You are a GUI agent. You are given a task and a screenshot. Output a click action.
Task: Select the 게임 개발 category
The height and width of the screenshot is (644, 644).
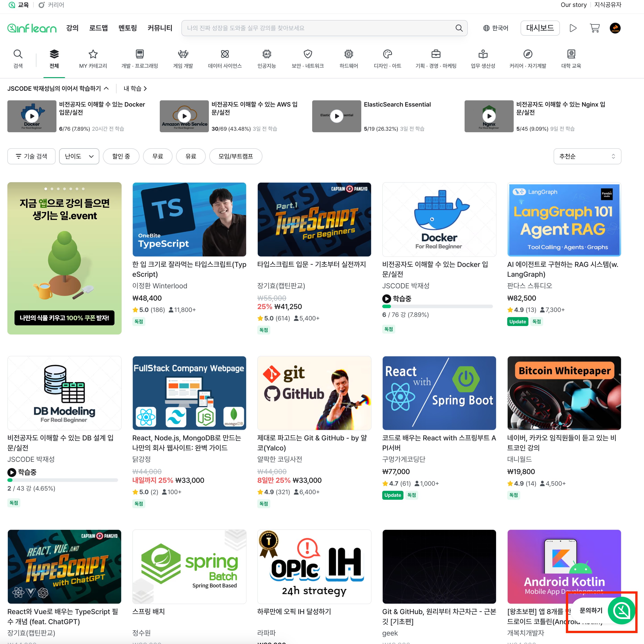coord(183,59)
